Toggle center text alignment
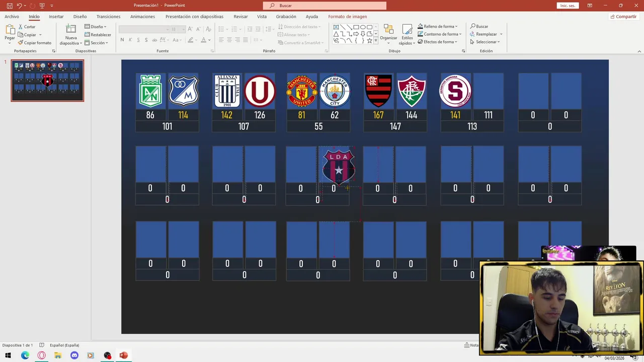This screenshot has height=362, width=644. point(229,40)
